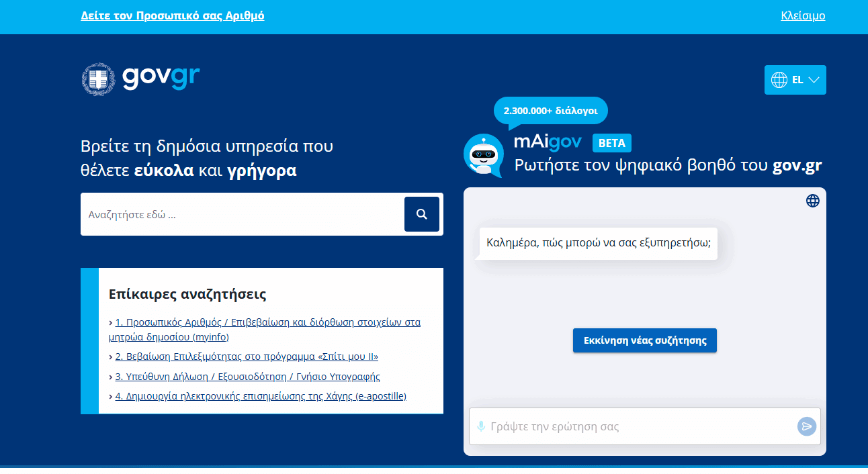The width and height of the screenshot is (868, 474).
Task: Select the search magnifier icon
Action: [x=421, y=214]
